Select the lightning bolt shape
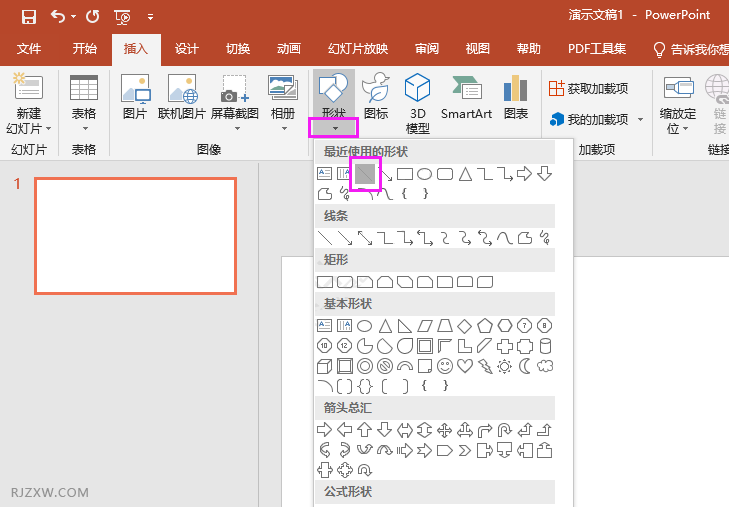Image resolution: width=729 pixels, height=507 pixels. pos(485,366)
